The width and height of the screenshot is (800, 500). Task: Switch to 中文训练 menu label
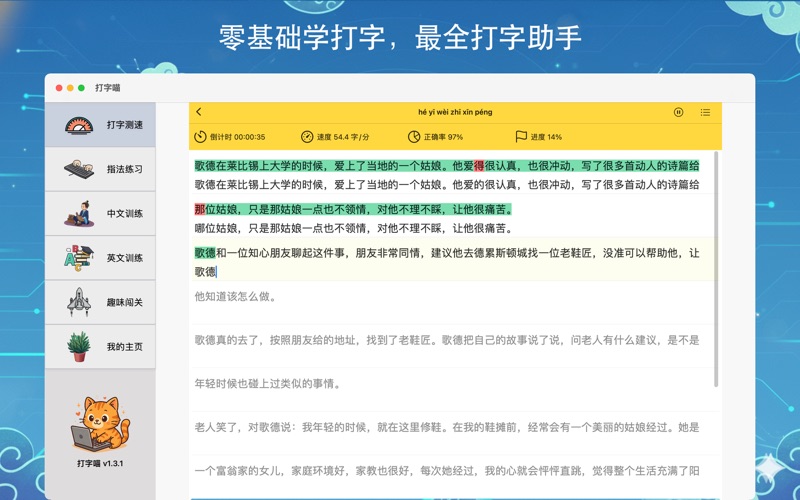[124, 214]
